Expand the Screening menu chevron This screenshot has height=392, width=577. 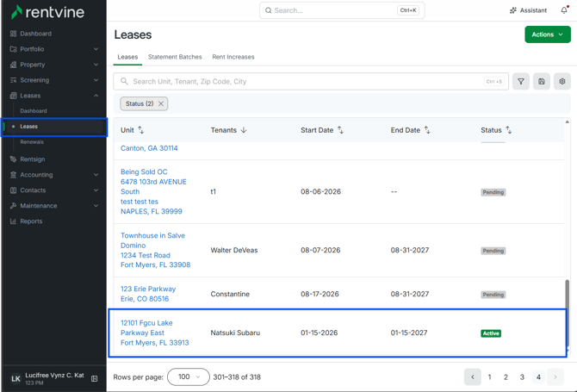tap(96, 80)
